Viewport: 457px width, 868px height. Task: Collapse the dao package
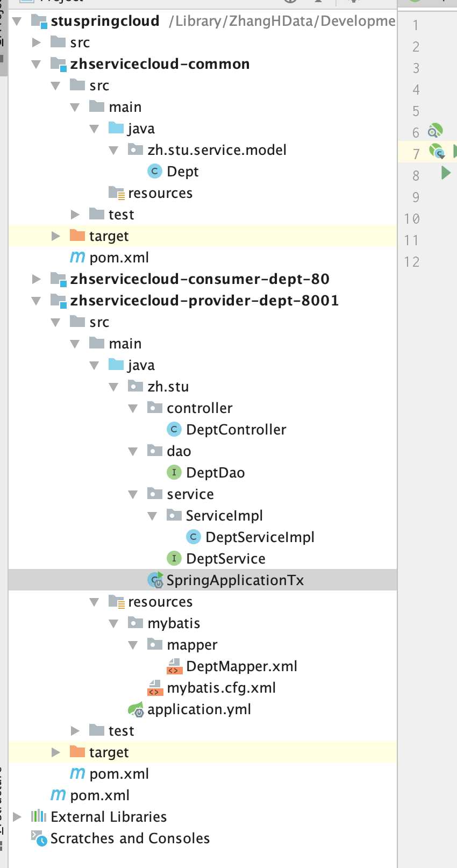point(133,452)
